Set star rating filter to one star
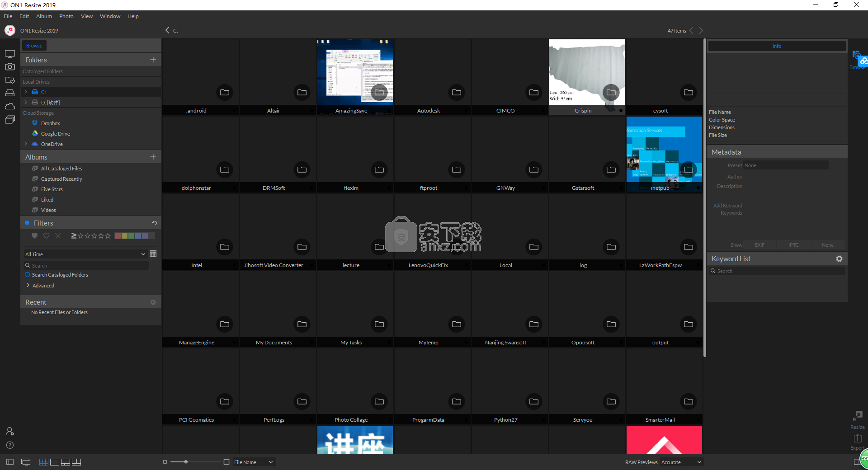The width and height of the screenshot is (868, 470). click(x=80, y=235)
